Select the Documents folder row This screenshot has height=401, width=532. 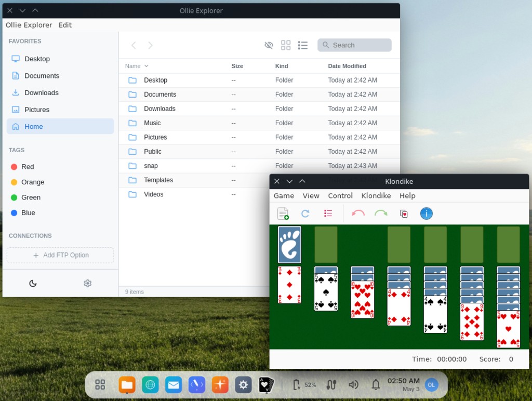pos(259,95)
